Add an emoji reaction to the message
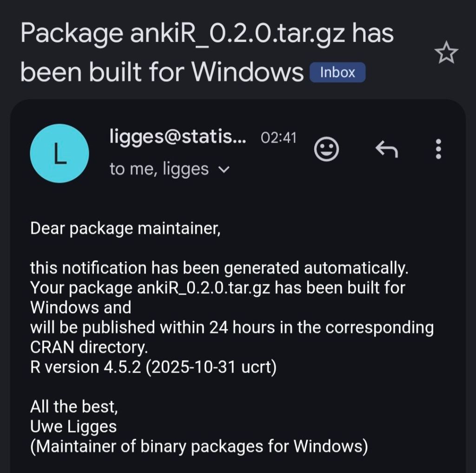Viewport: 476px width, 473px height. click(x=326, y=150)
